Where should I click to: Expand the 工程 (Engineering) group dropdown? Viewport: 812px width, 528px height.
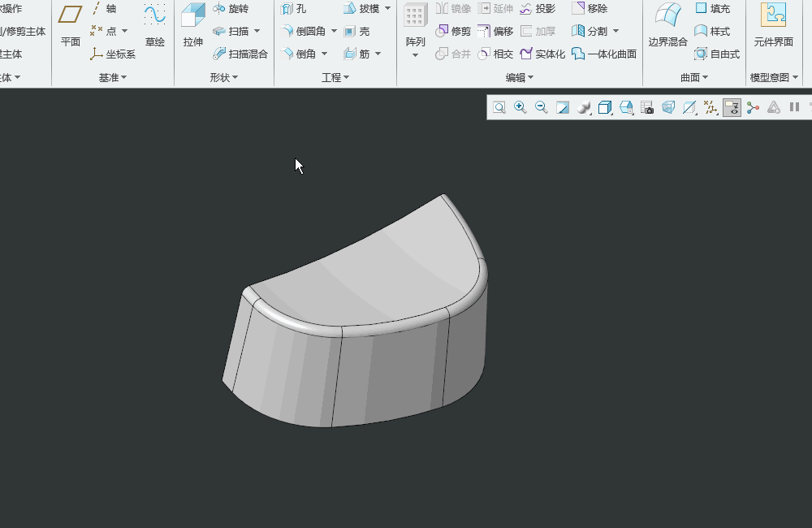tap(335, 77)
